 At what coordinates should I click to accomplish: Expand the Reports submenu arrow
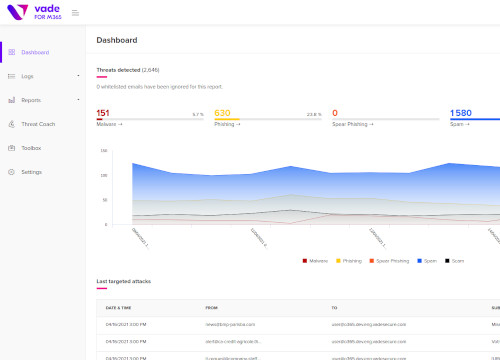(78, 100)
